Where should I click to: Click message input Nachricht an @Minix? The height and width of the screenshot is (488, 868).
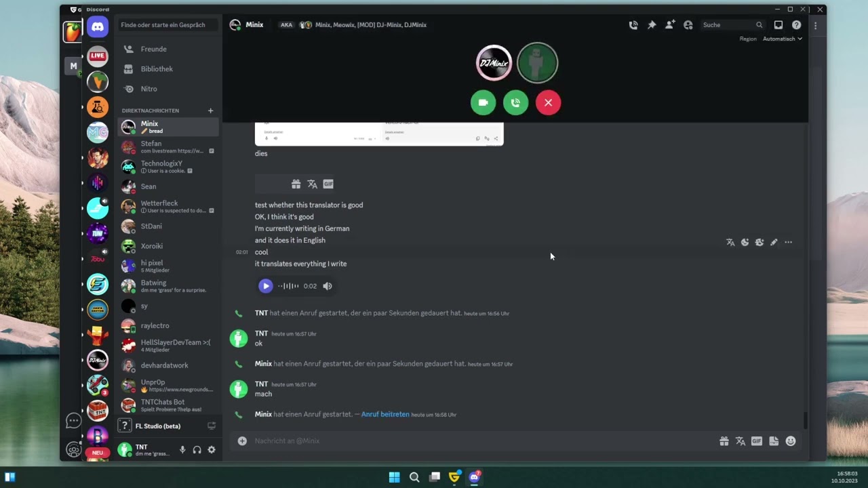coord(481,441)
